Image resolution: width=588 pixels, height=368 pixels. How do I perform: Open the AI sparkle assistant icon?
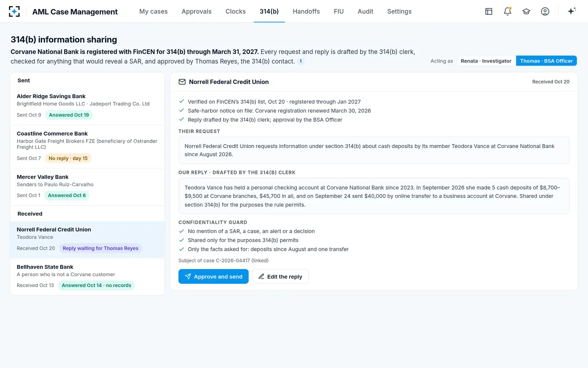coord(572,11)
